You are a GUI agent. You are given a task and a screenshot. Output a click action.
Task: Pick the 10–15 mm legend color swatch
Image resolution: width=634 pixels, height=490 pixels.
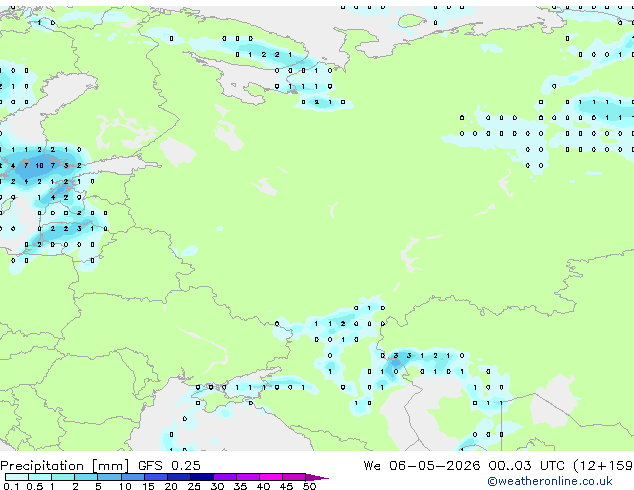(x=132, y=477)
